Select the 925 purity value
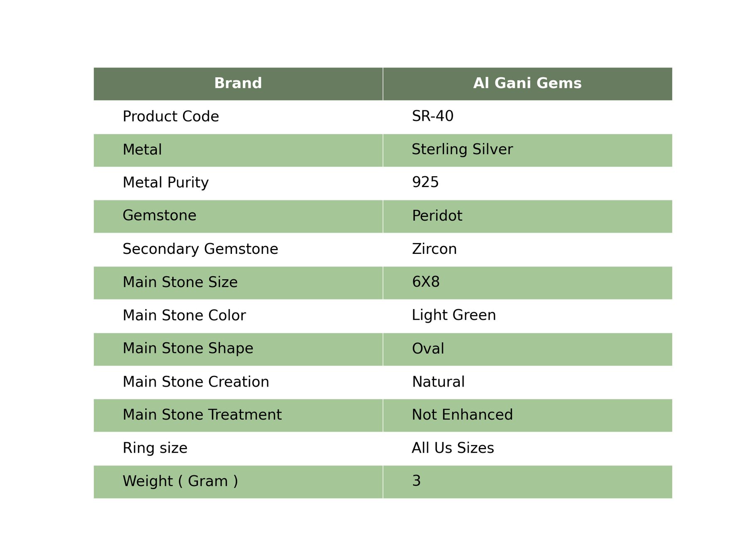This screenshot has width=747, height=560. click(x=425, y=183)
